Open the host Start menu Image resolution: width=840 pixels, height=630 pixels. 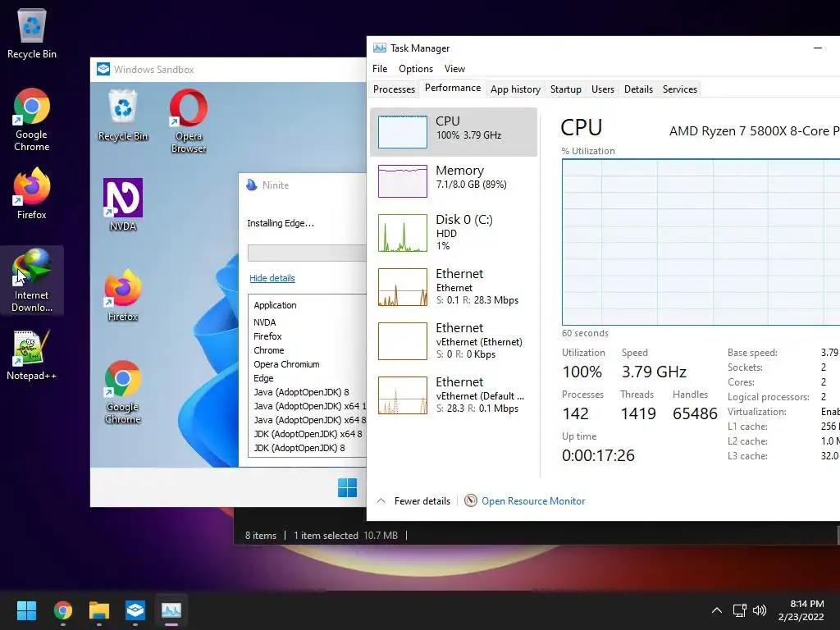26,610
